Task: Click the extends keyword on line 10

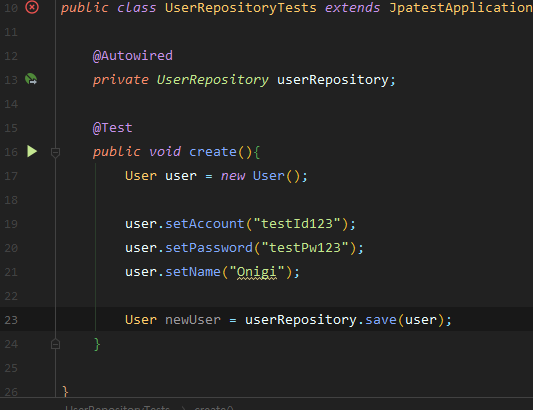Action: 353,7
